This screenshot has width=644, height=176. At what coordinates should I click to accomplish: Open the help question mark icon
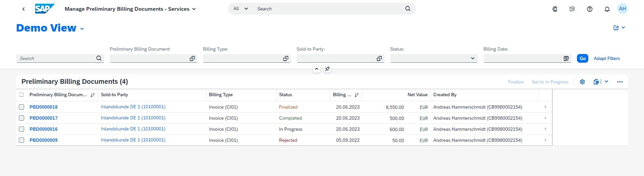(x=589, y=9)
